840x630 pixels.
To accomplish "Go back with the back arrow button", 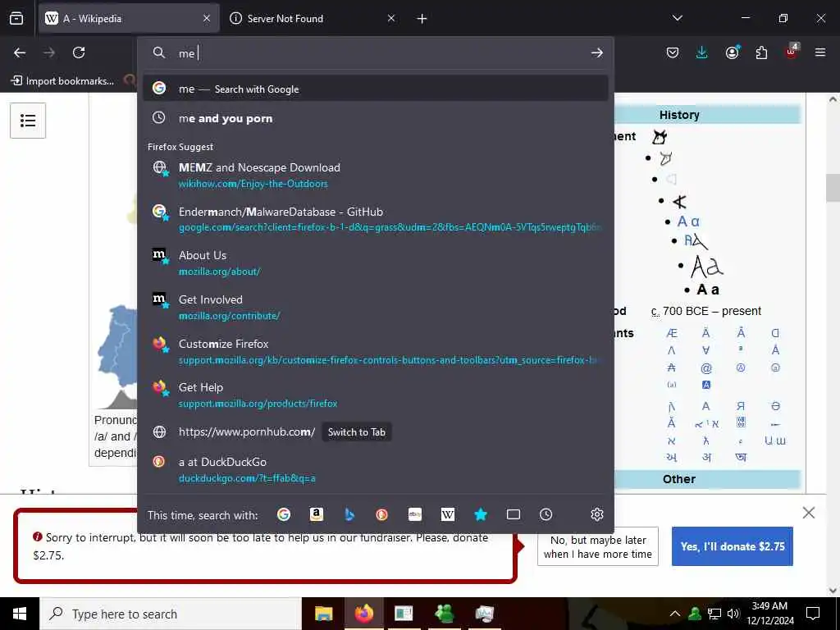I will [20, 52].
